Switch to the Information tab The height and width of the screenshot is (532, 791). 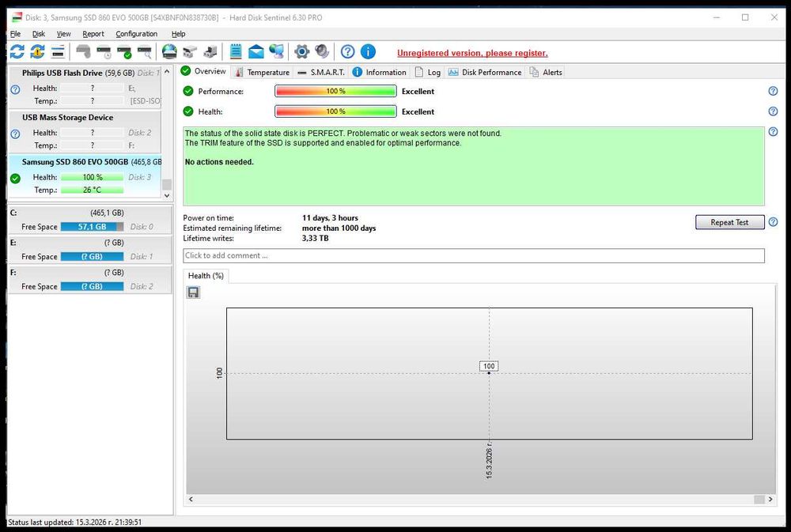click(x=380, y=72)
